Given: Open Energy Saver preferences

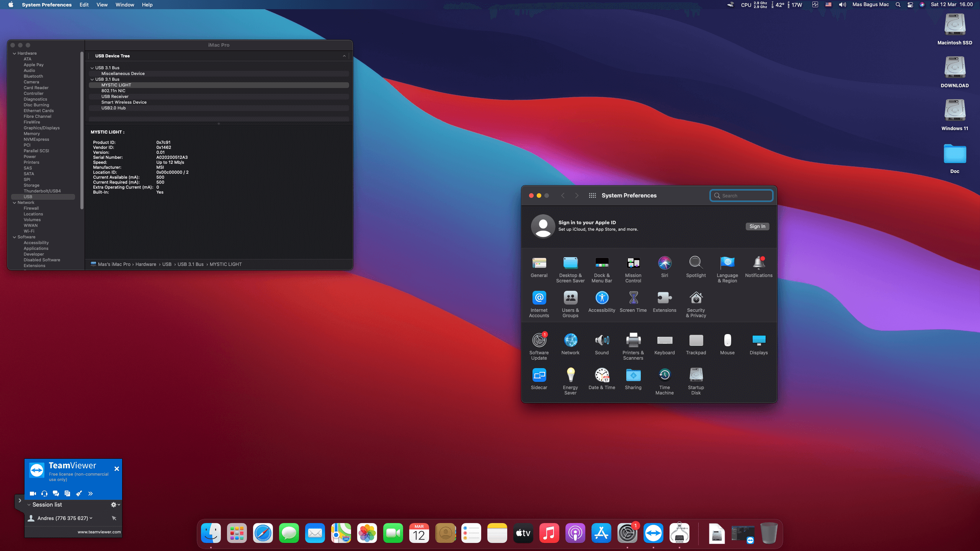Looking at the screenshot, I should coord(570,375).
